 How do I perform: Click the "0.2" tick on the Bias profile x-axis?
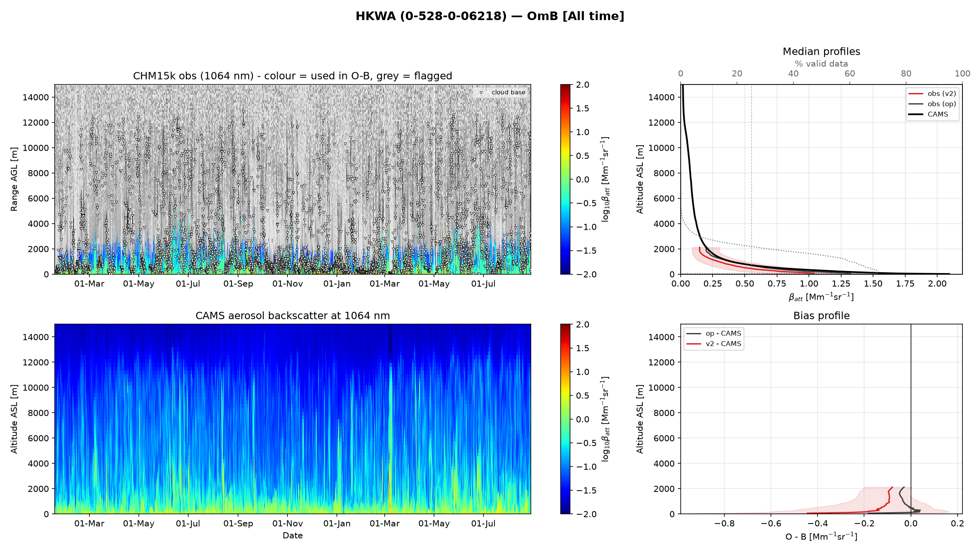point(957,523)
